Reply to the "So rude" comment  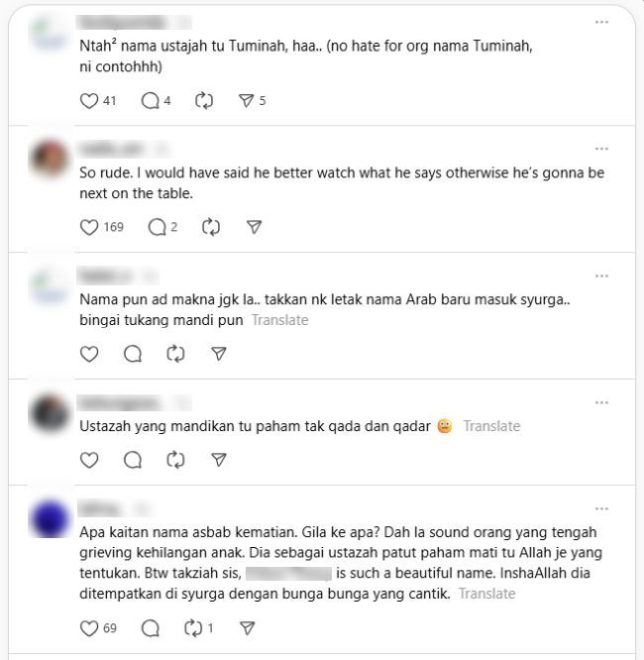[157, 227]
